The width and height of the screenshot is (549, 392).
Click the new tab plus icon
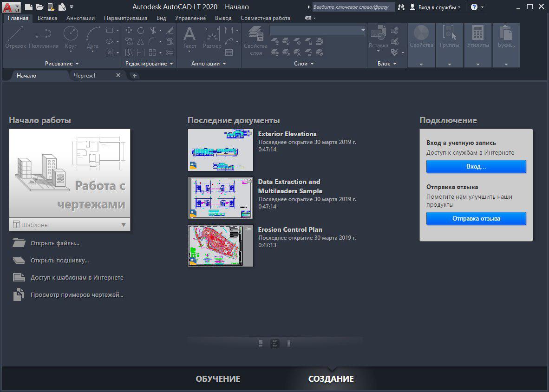(x=134, y=76)
